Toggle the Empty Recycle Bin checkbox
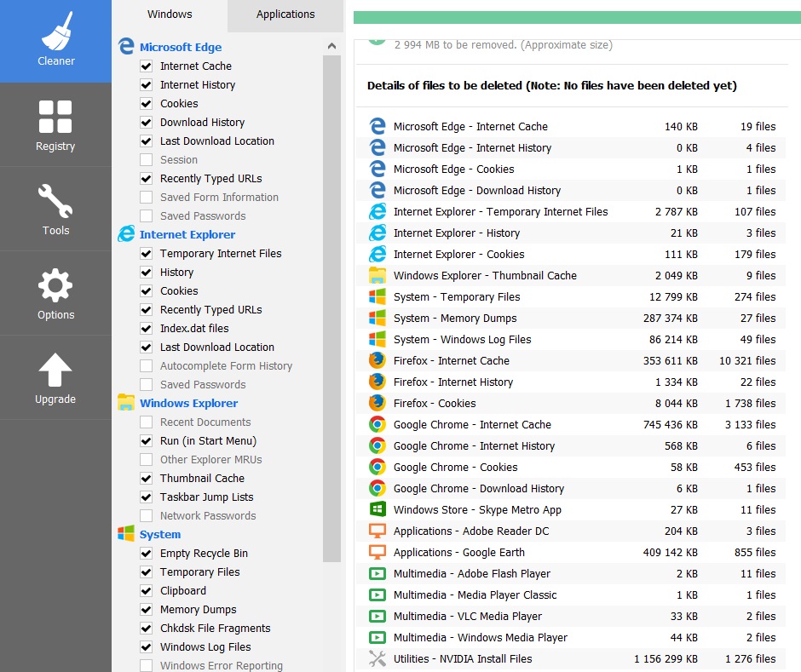The image size is (801, 672). 146,554
